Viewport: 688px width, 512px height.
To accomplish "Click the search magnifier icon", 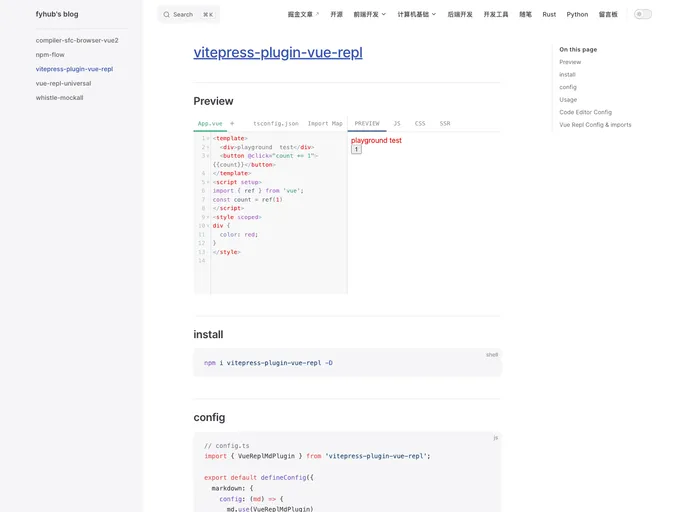I will (x=166, y=14).
